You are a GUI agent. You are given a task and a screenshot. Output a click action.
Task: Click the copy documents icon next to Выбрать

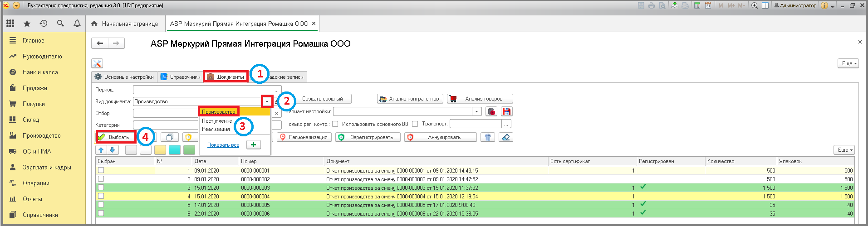point(170,137)
